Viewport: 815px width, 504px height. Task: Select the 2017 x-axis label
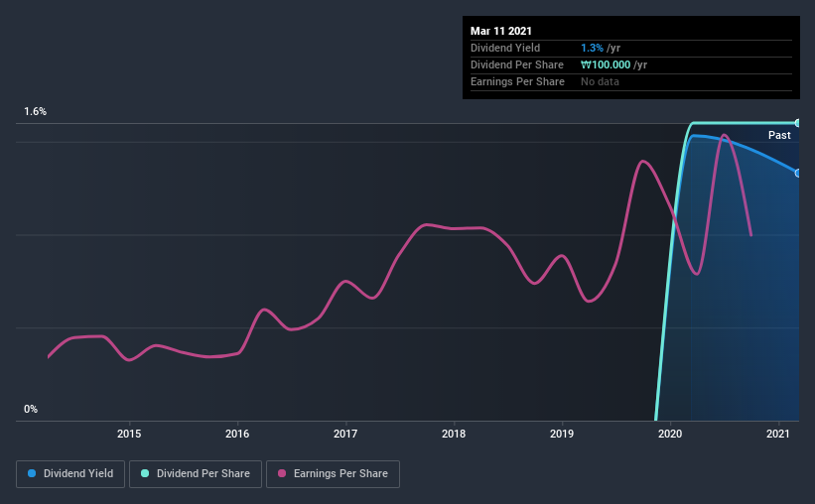tap(345, 433)
